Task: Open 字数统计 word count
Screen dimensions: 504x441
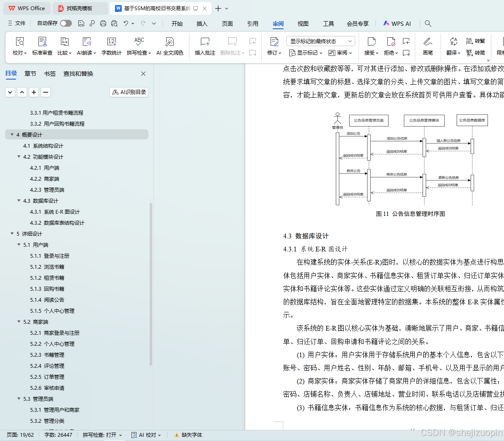Action: point(111,46)
